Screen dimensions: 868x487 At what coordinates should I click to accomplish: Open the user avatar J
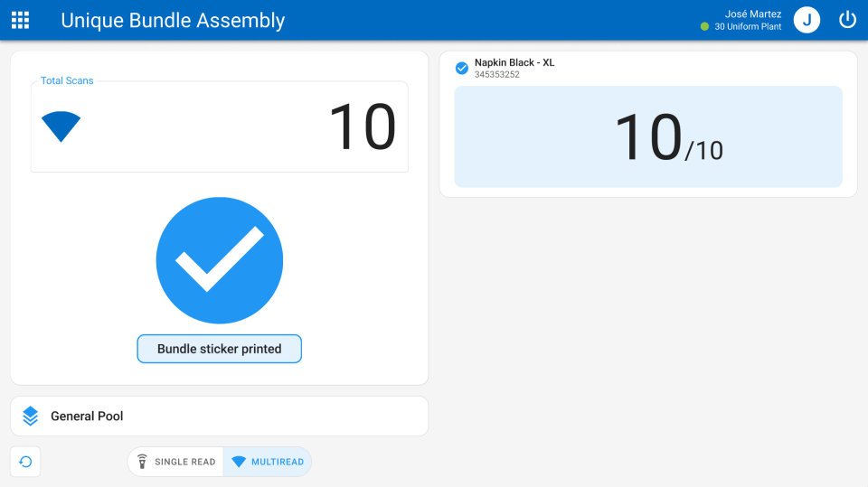[x=807, y=20]
